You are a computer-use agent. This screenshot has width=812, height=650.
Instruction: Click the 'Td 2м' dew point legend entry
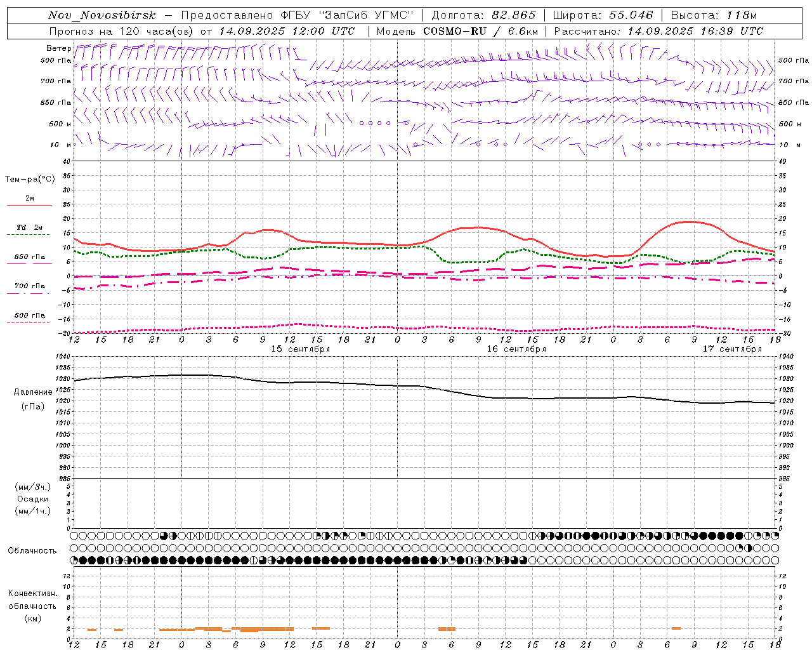point(30,227)
